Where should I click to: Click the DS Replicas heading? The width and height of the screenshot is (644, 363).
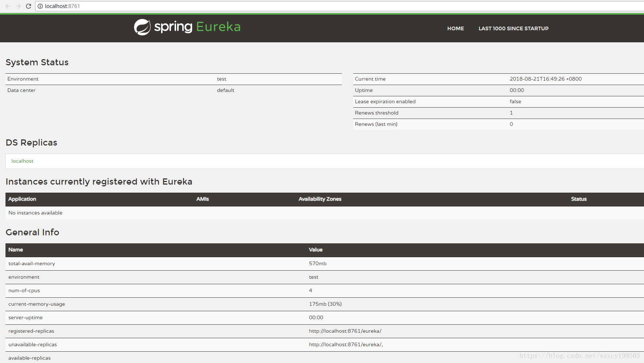(x=31, y=143)
